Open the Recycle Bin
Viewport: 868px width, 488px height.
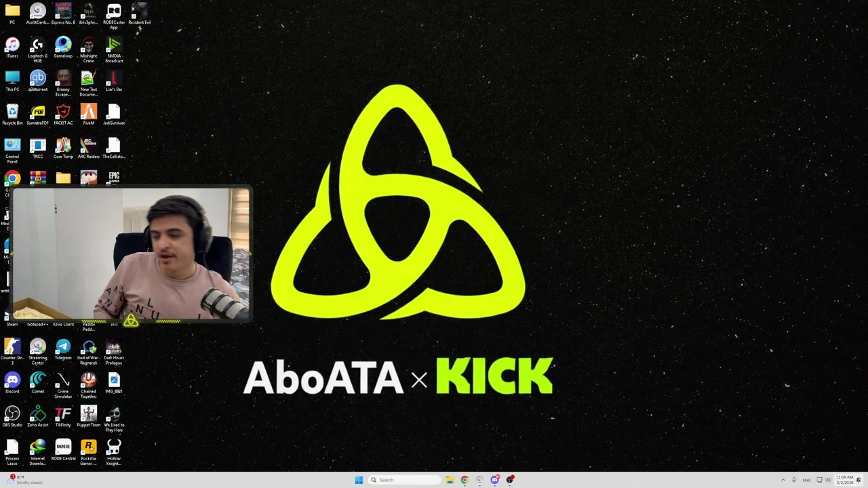[12, 115]
